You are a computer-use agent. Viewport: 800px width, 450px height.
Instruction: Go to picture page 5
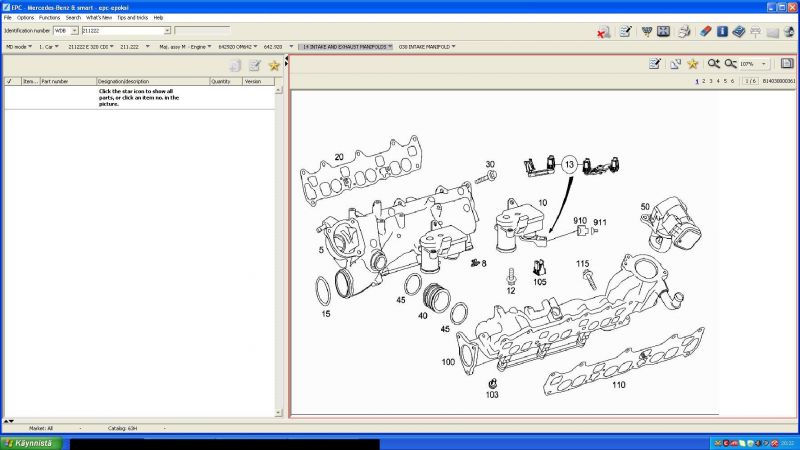click(725, 81)
